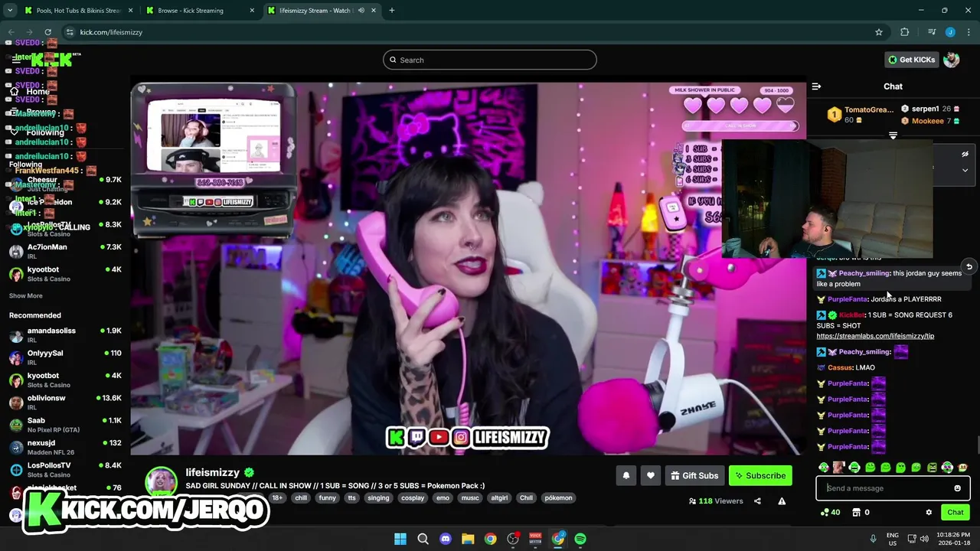
Task: Click Cassus username in chat
Action: click(x=840, y=367)
